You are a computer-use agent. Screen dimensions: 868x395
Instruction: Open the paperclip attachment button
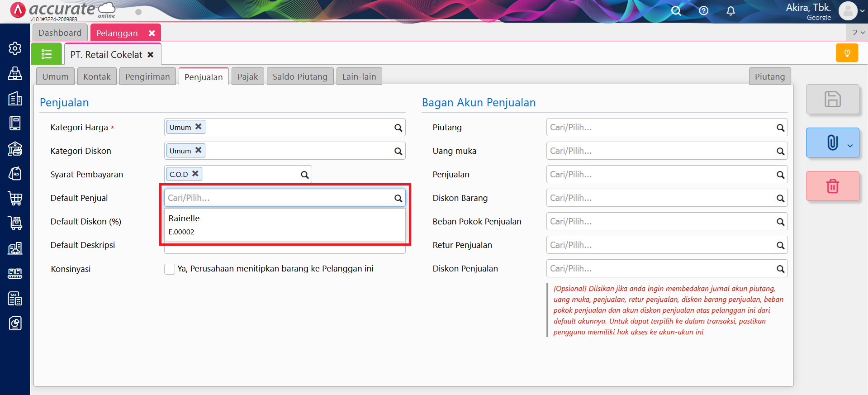point(831,143)
